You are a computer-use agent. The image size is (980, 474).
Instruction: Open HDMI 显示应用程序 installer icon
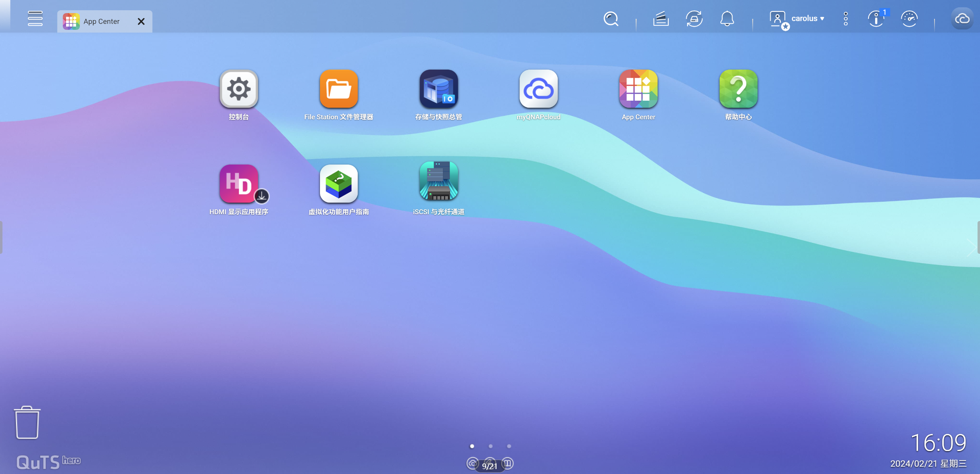[238, 184]
